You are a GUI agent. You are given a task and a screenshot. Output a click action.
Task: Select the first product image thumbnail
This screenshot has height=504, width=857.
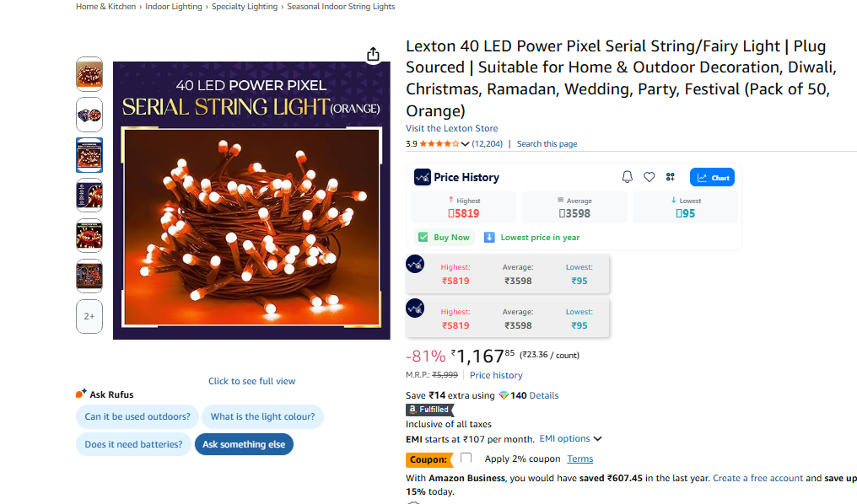point(89,74)
